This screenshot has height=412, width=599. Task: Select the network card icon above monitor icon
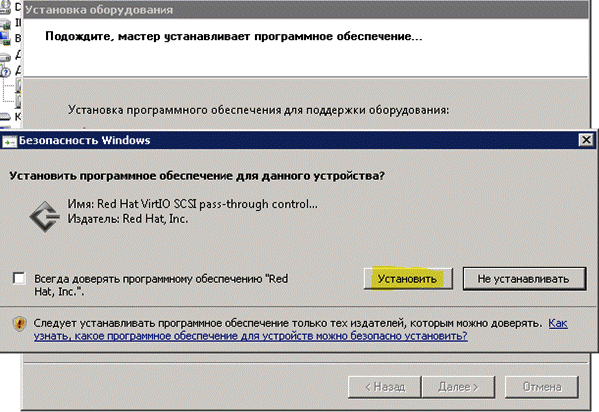pos(5,24)
